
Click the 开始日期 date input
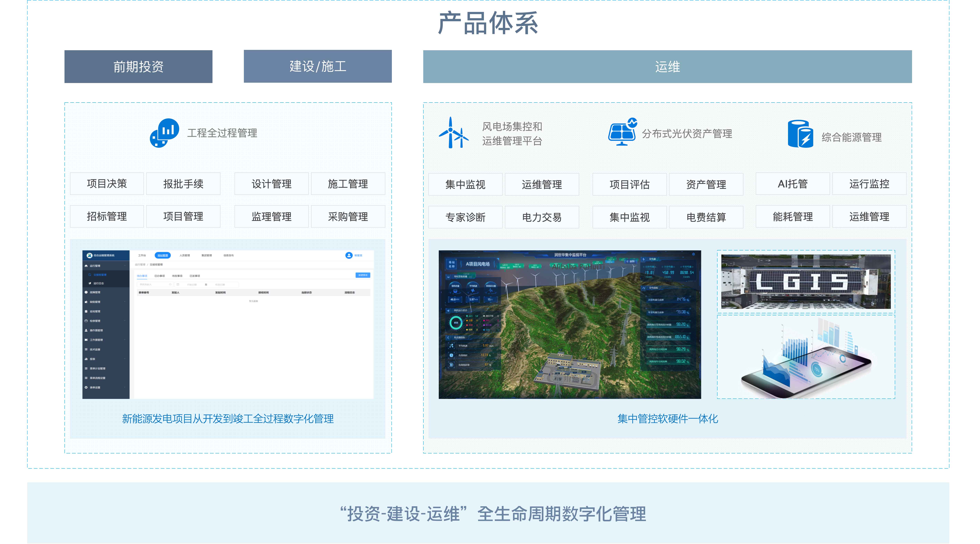pos(192,284)
